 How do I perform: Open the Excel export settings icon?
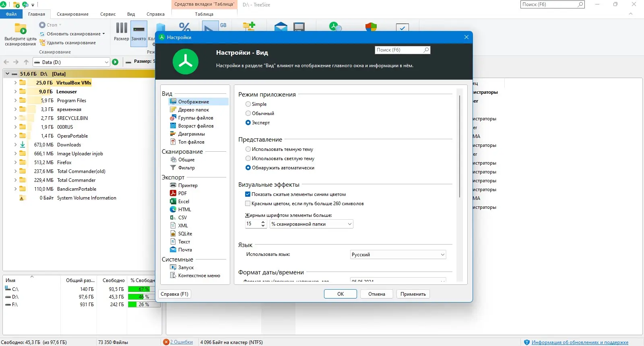tap(173, 201)
